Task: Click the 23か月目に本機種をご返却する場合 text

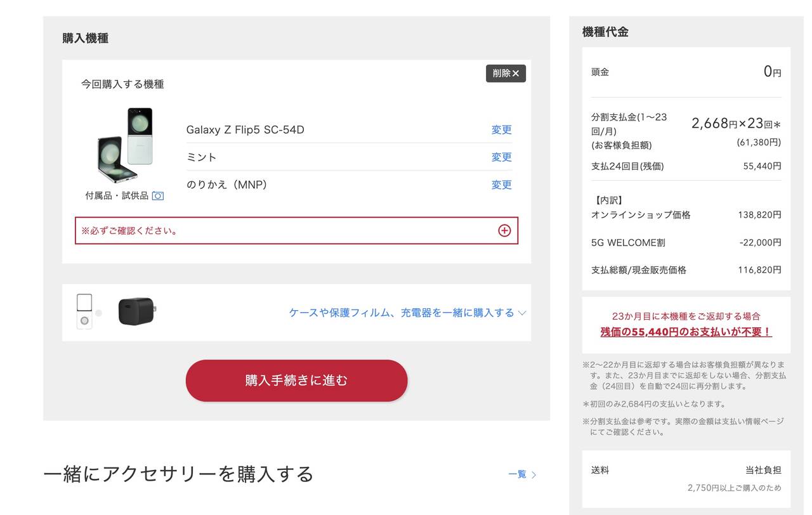Action: pyautogui.click(x=686, y=316)
